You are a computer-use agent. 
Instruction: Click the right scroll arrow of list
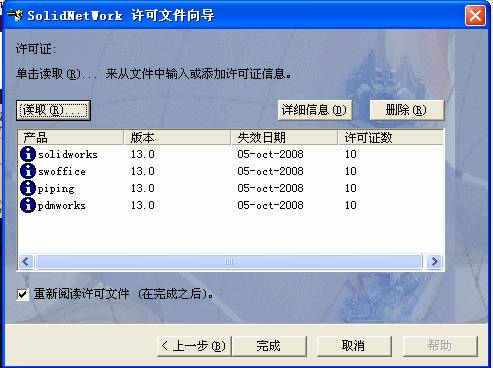(x=434, y=262)
